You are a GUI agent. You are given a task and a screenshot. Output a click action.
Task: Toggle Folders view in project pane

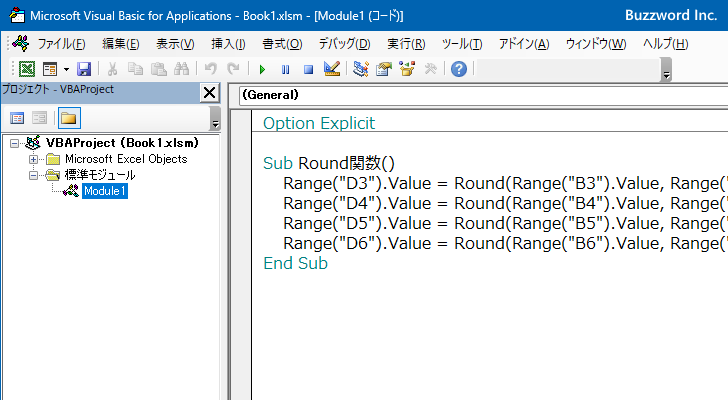click(x=69, y=118)
